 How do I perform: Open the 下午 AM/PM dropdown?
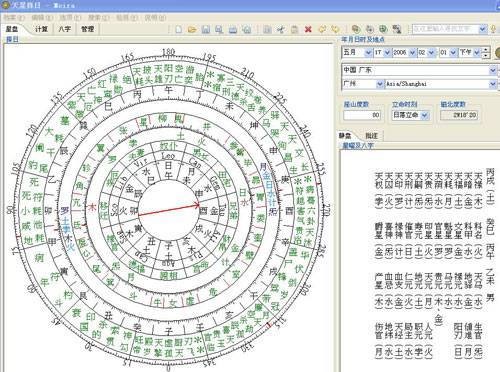click(477, 53)
